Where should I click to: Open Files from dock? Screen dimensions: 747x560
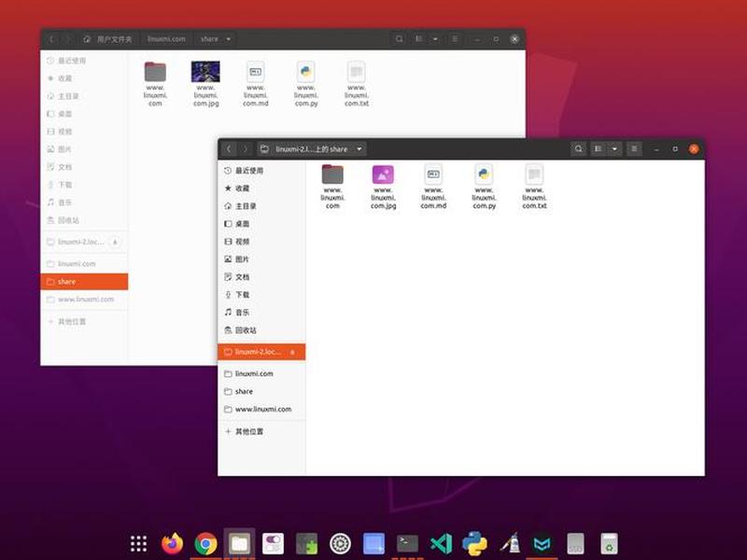click(x=240, y=543)
